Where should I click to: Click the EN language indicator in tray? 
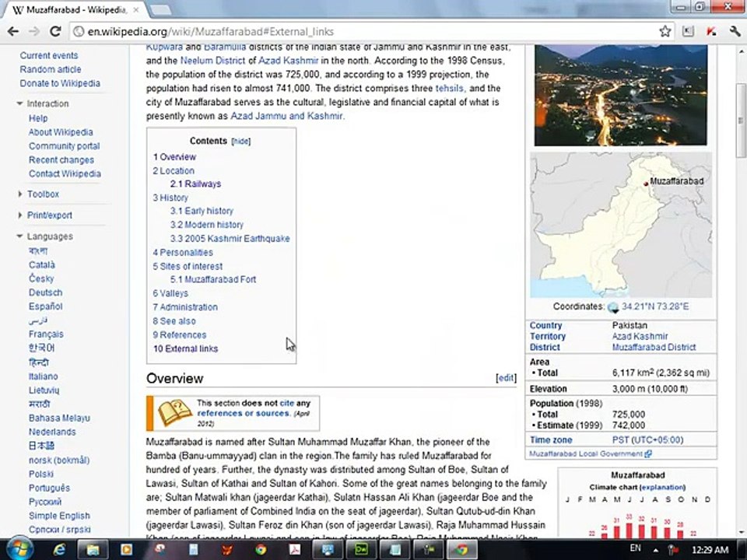coord(635,548)
